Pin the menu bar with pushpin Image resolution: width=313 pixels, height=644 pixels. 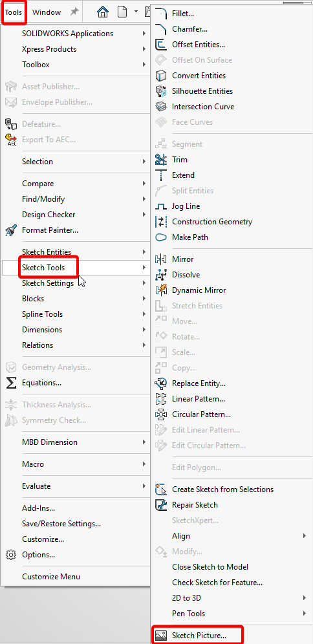(74, 12)
